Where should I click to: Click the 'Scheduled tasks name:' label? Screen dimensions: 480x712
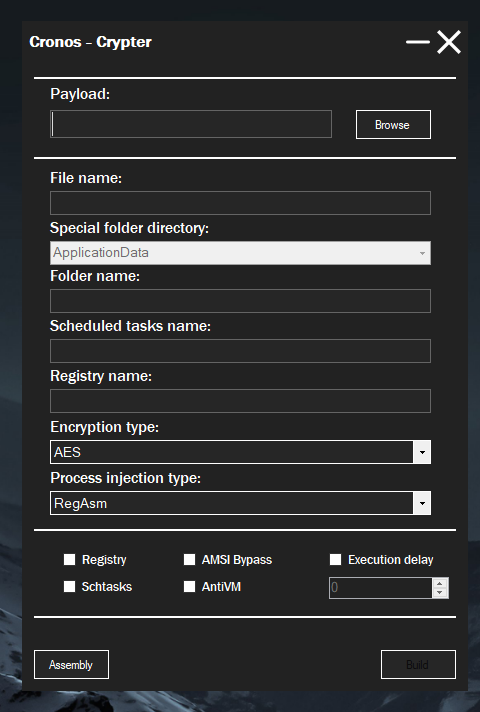tap(130, 326)
